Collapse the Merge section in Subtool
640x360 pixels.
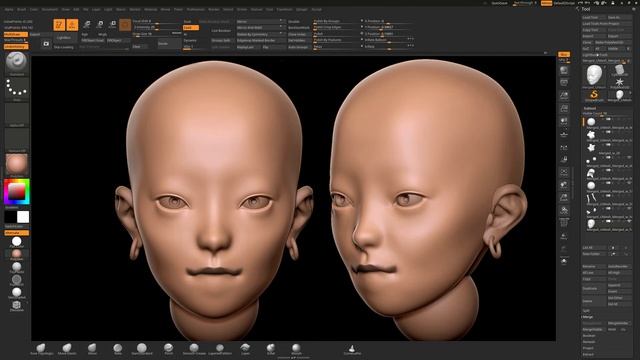point(588,317)
